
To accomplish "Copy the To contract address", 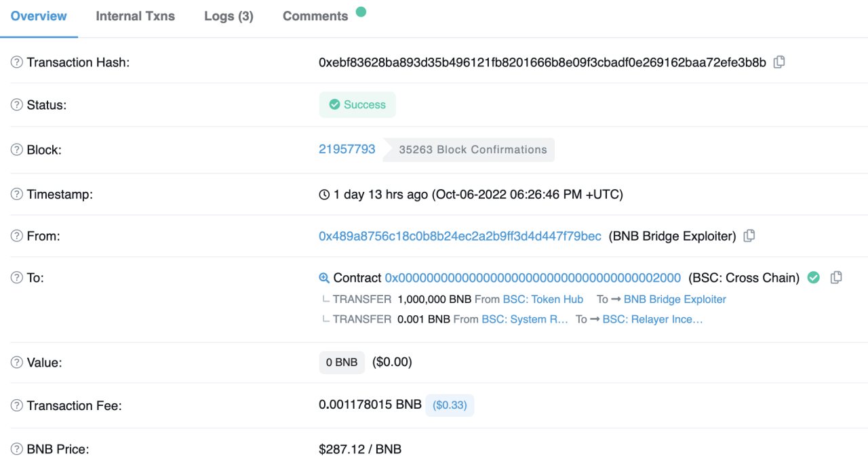I will [x=836, y=277].
